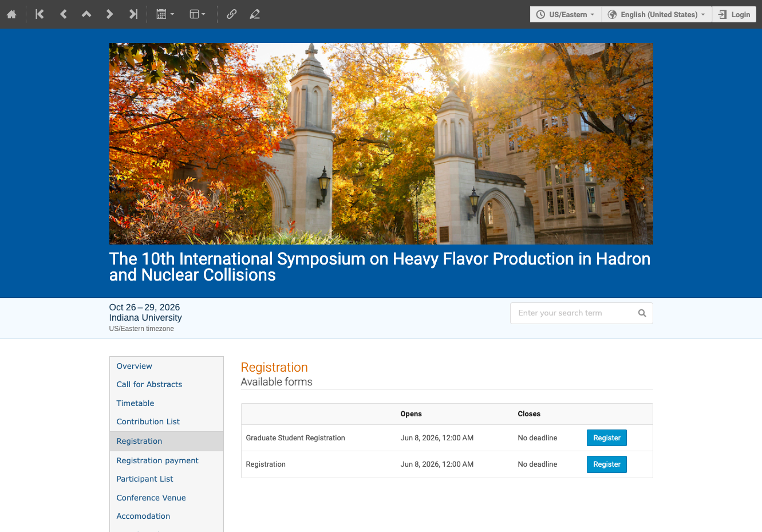Screen dimensions: 762x532
Task: Open the Participant List page
Action: (145, 479)
